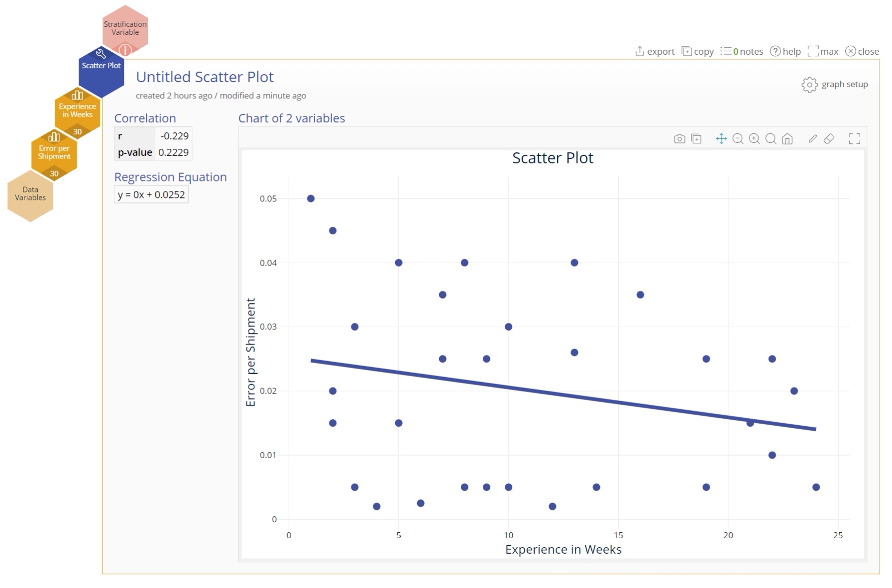Viewport: 892px width, 588px height.
Task: Click the 30 badge under Experience in Weeks
Action: (77, 132)
